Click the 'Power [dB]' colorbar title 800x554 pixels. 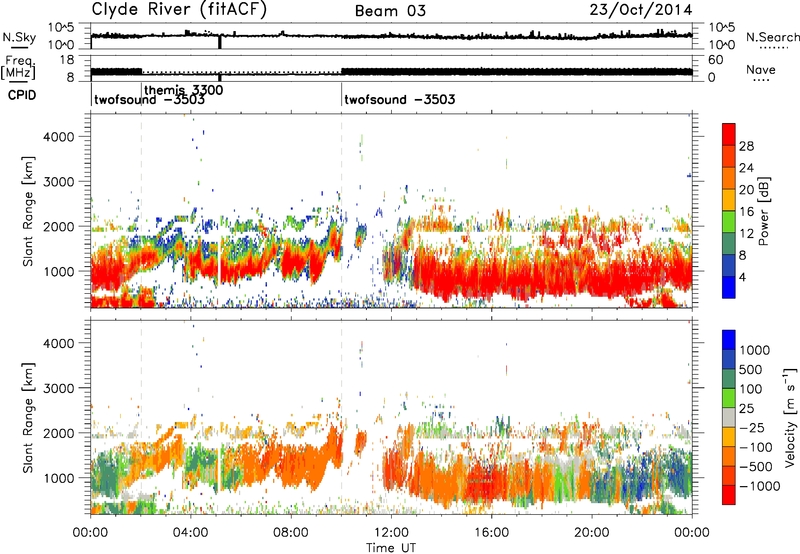point(763,211)
